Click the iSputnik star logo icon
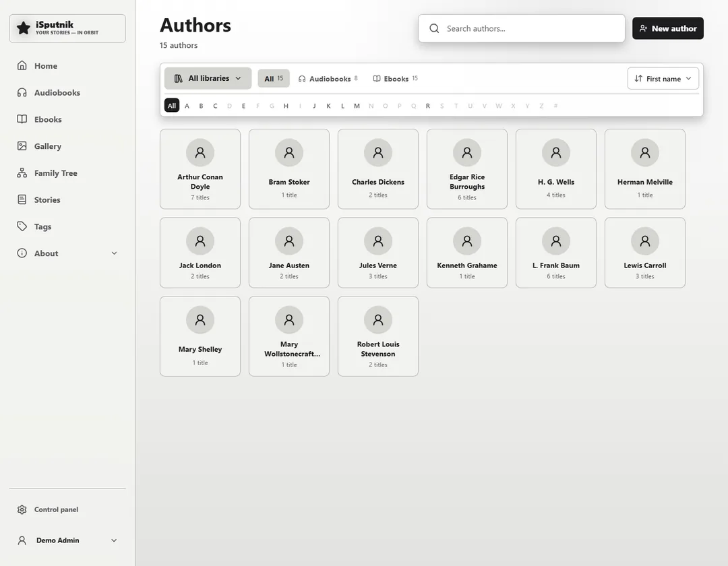The width and height of the screenshot is (728, 566). click(x=23, y=28)
